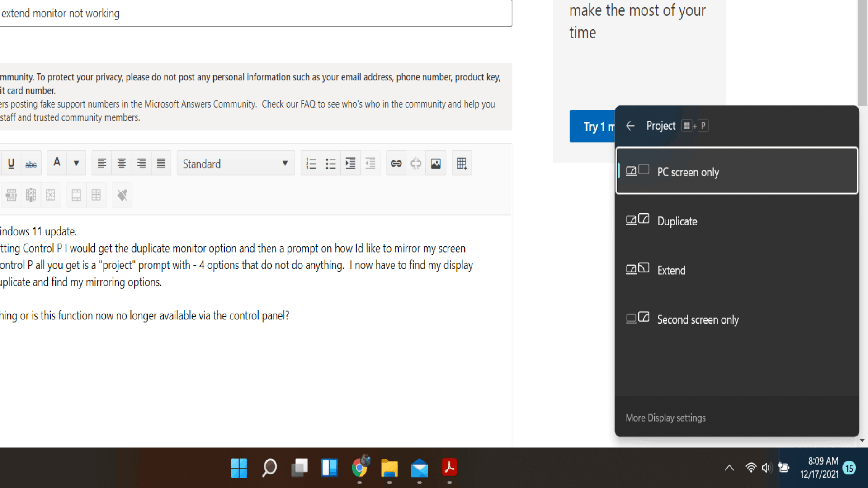
Task: Select Second screen only option
Action: click(737, 319)
